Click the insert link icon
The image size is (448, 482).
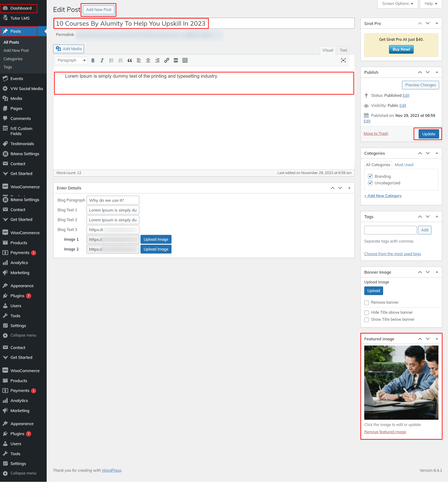167,61
